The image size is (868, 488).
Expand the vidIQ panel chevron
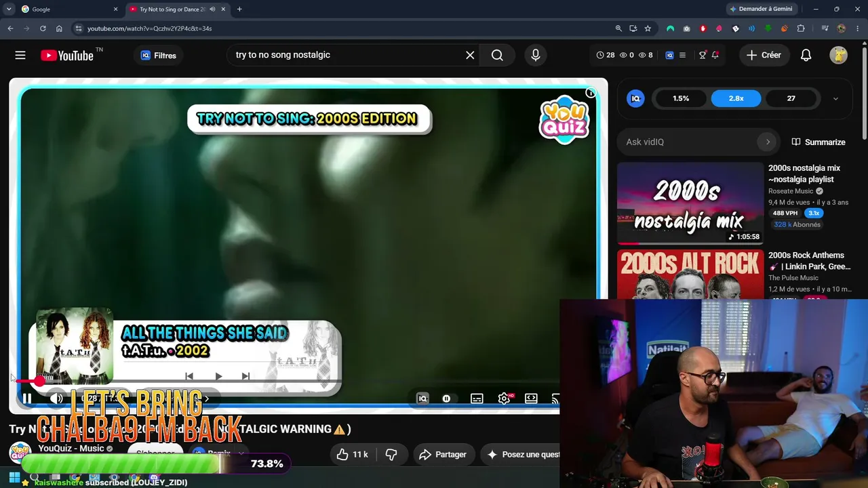pyautogui.click(x=835, y=98)
